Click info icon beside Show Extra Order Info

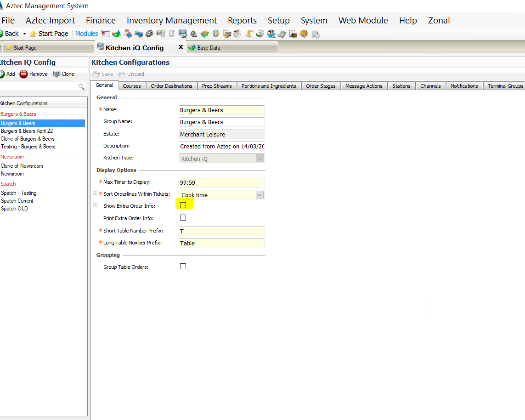[95, 205]
